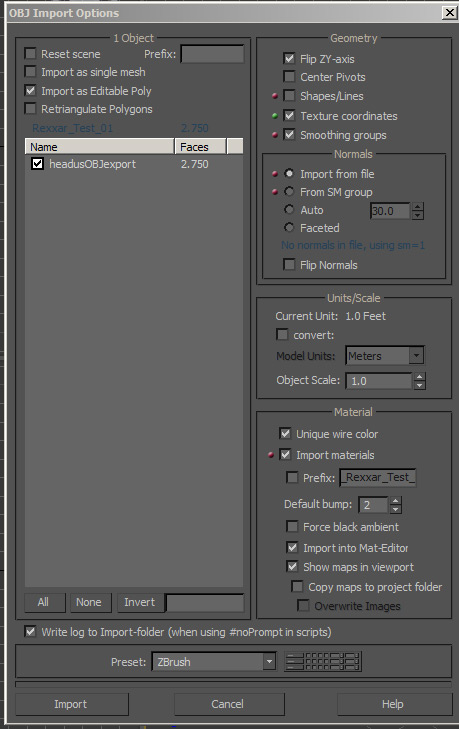Close the OBJ Import Options dialog

[x=449, y=13]
